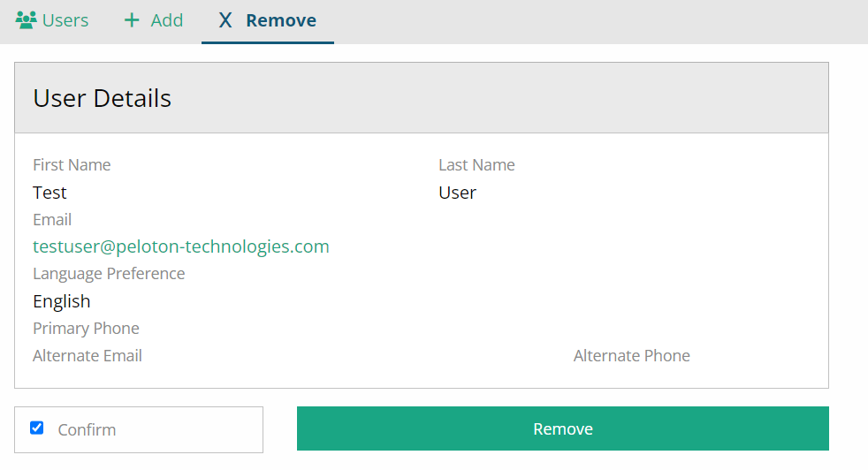The height and width of the screenshot is (470, 868).
Task: Click the Alternate Phone label
Action: [632, 355]
